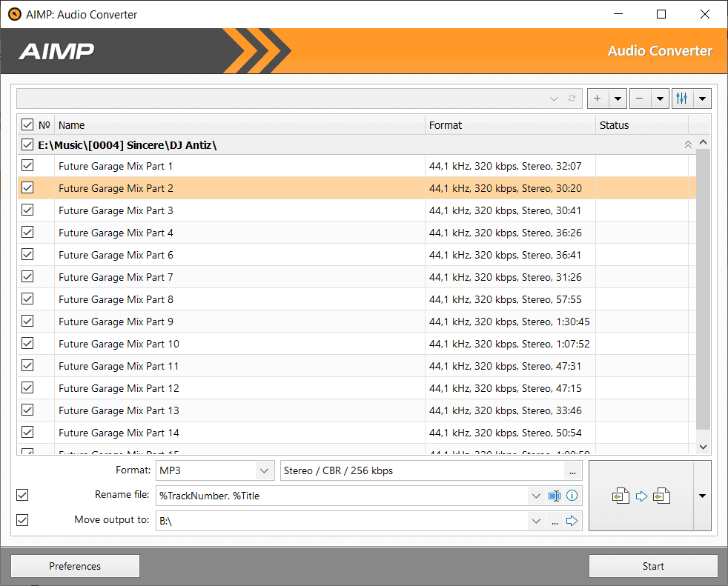Expand the top preset combo box chevron
The width and height of the screenshot is (728, 586).
pyautogui.click(x=554, y=99)
